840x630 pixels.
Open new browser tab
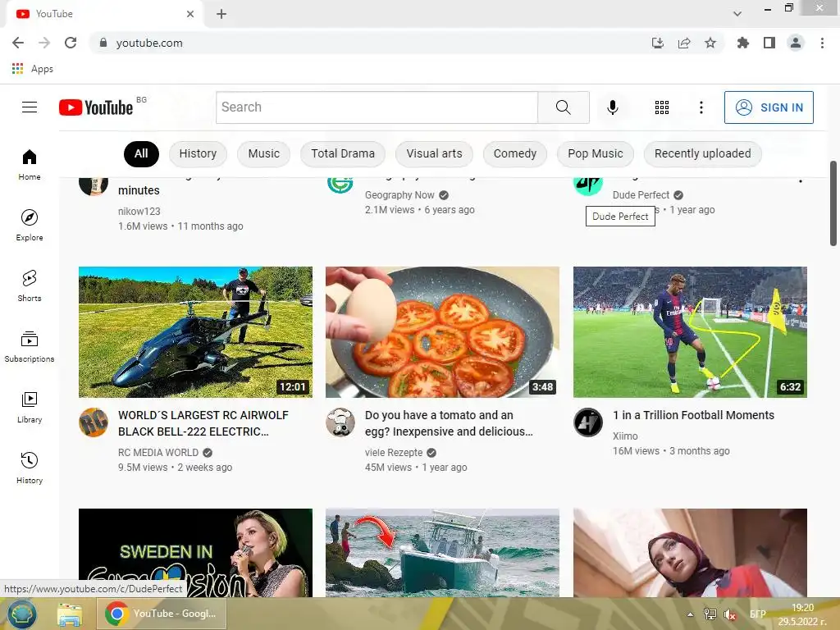[221, 14]
